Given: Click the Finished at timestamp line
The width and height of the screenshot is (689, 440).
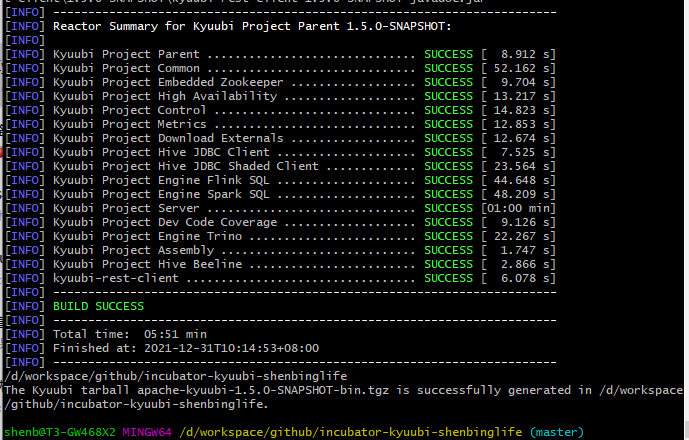Looking at the screenshot, I should [186, 349].
